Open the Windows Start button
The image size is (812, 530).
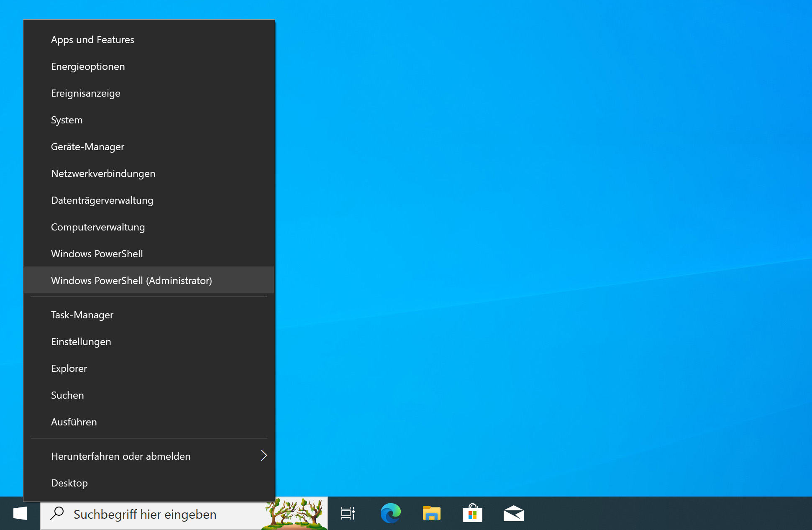(20, 513)
